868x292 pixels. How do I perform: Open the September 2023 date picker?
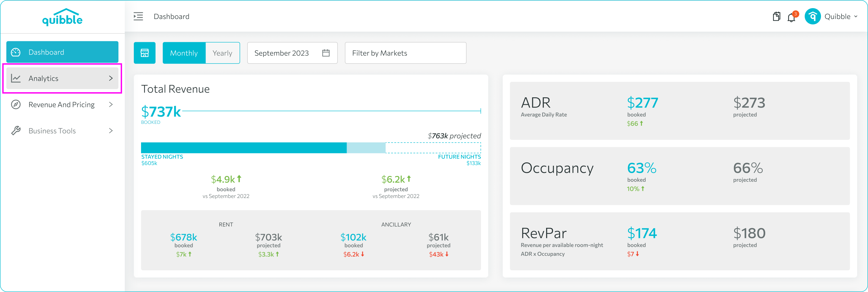[292, 53]
